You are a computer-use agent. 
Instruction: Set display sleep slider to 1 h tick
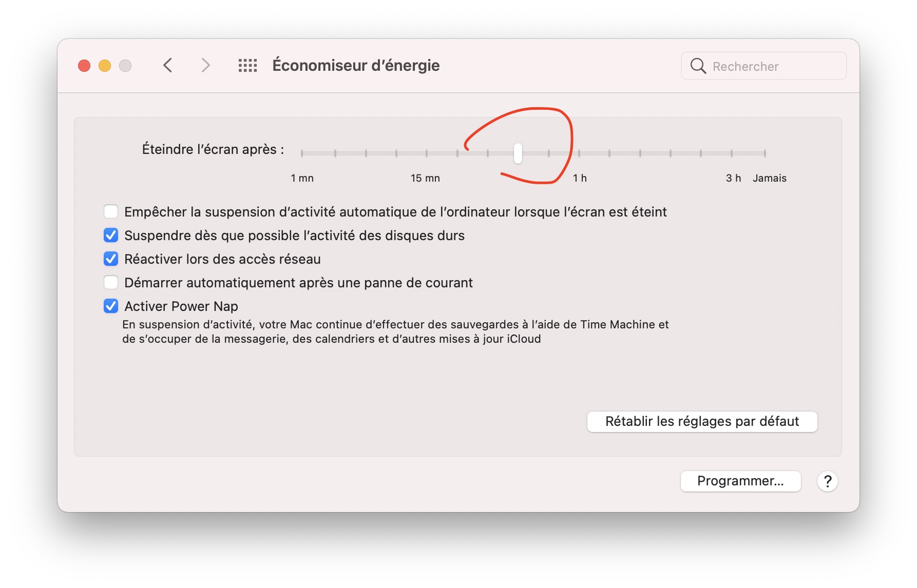579,153
